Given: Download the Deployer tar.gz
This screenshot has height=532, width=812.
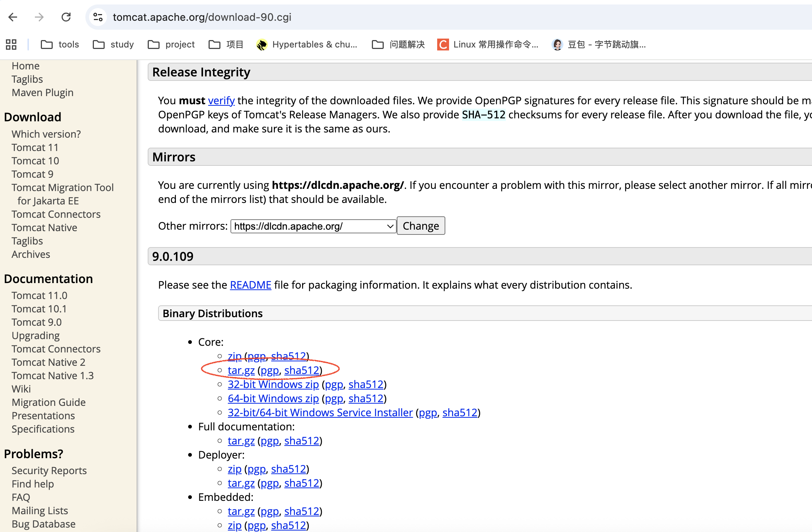Looking at the screenshot, I should tap(241, 483).
